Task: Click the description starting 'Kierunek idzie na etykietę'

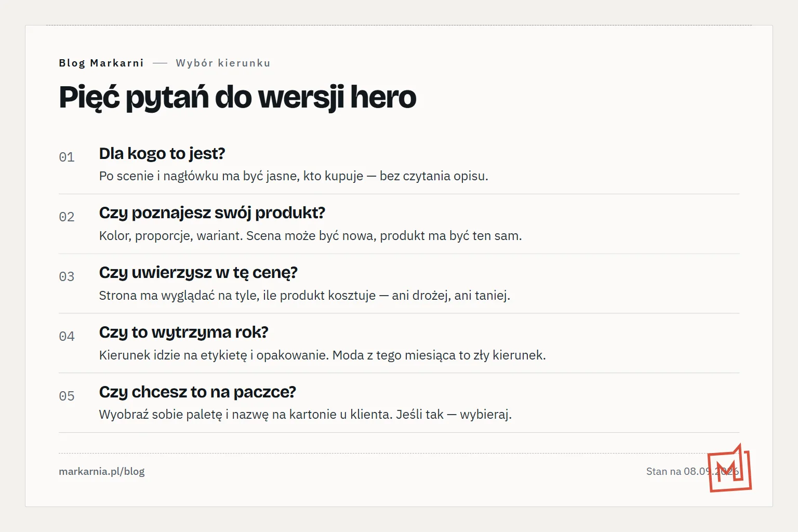Action: click(x=322, y=355)
